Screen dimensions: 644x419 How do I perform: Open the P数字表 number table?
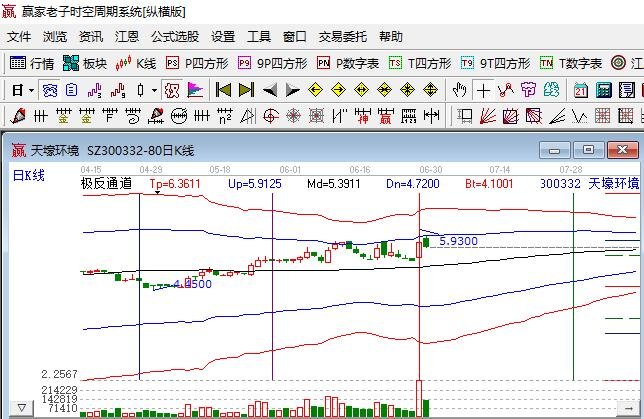tap(348, 63)
